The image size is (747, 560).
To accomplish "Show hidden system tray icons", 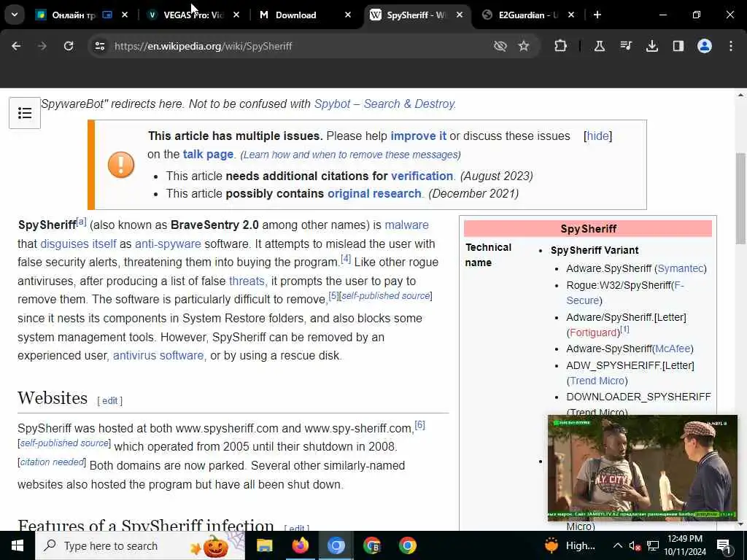I will 617,545.
